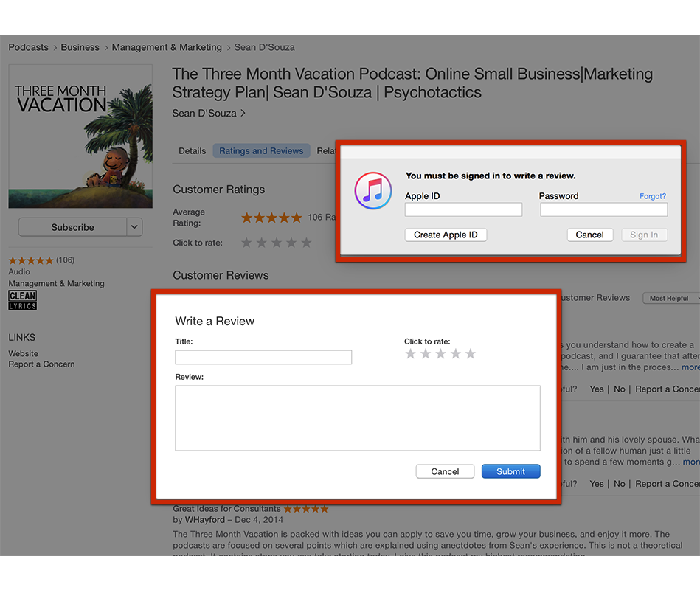This screenshot has width=700, height=590.
Task: Expand second review with more link
Action: [x=691, y=462]
